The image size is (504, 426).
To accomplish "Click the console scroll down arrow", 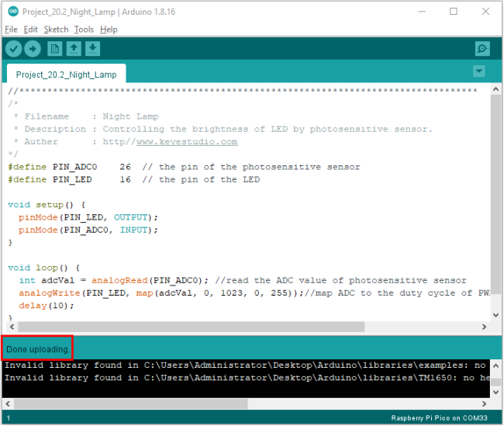I will point(495,392).
